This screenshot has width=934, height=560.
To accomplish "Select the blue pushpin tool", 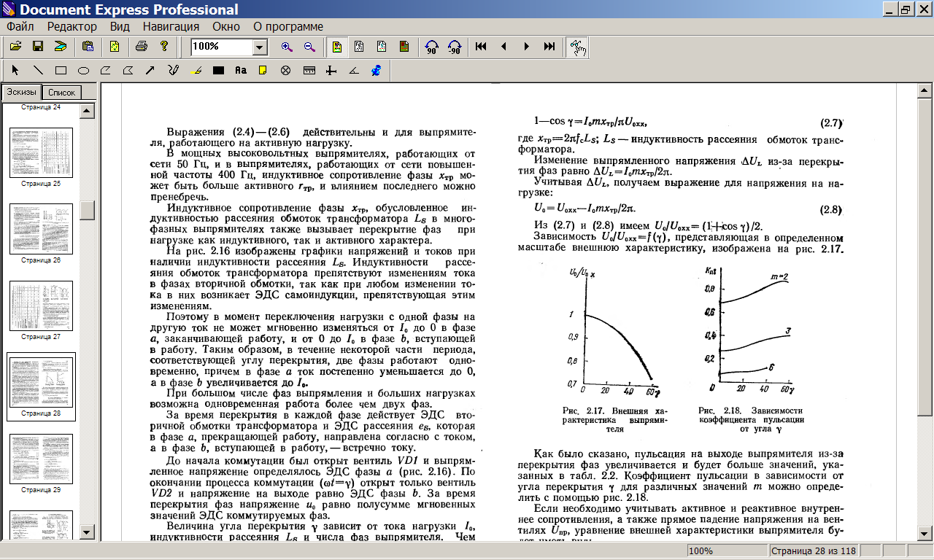I will click(x=377, y=71).
